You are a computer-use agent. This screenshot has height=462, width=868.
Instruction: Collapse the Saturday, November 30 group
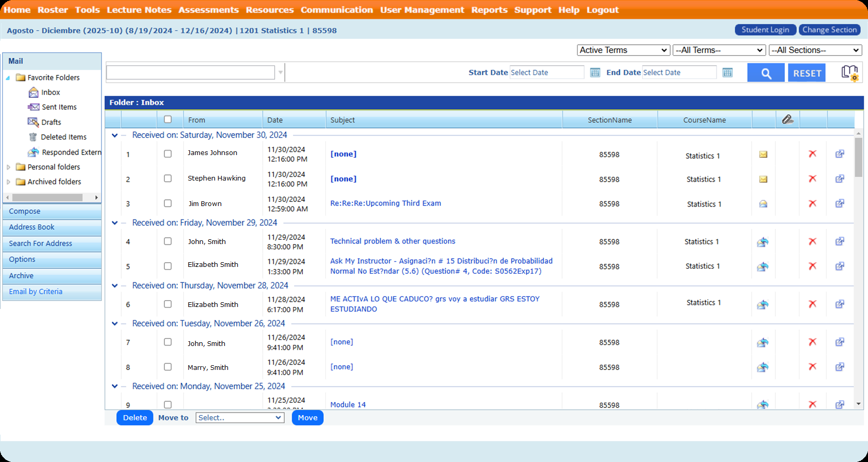(115, 135)
